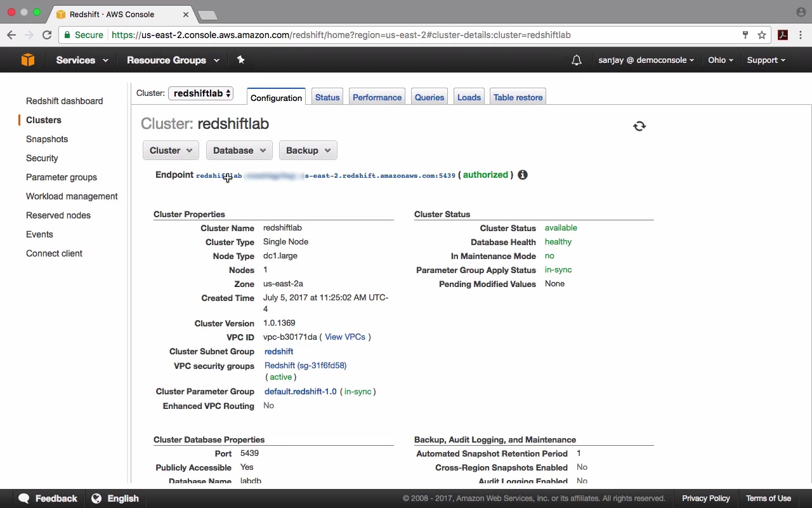Open the Ohio region selector
812x508 pixels.
721,60
